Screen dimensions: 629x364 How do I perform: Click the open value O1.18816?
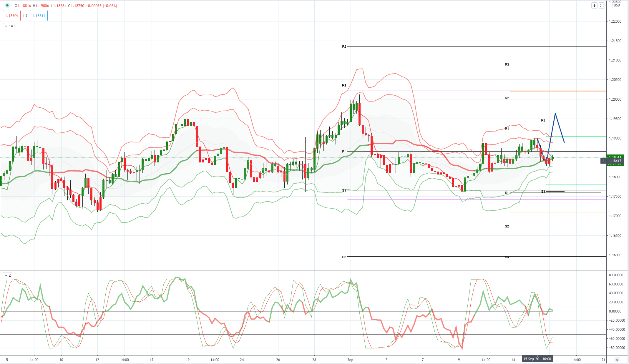click(23, 6)
